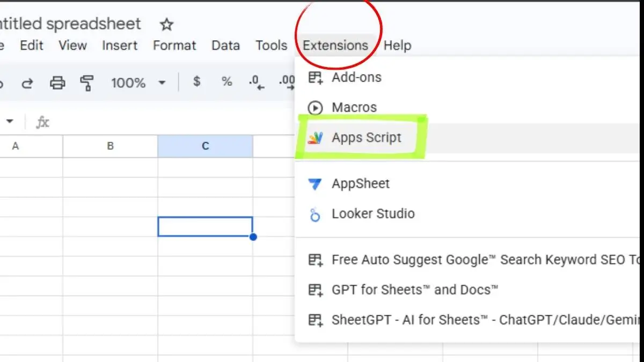Open the Help menu
644x362 pixels.
397,46
